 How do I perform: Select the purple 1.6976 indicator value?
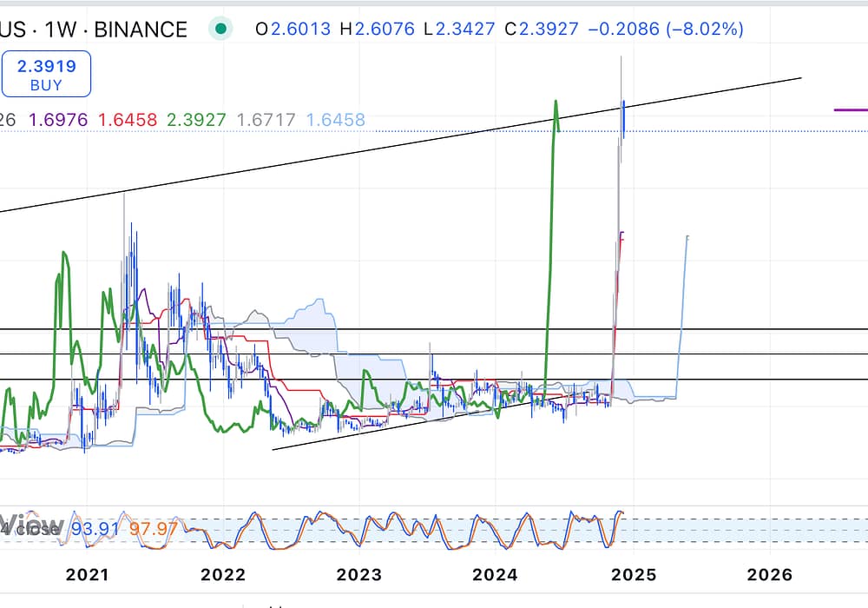(x=59, y=120)
